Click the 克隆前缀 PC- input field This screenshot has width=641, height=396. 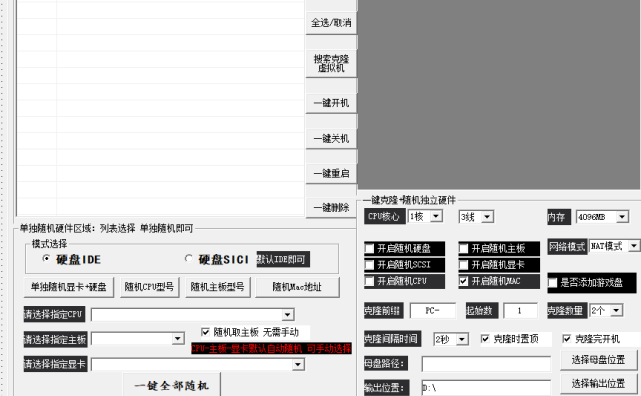[433, 311]
